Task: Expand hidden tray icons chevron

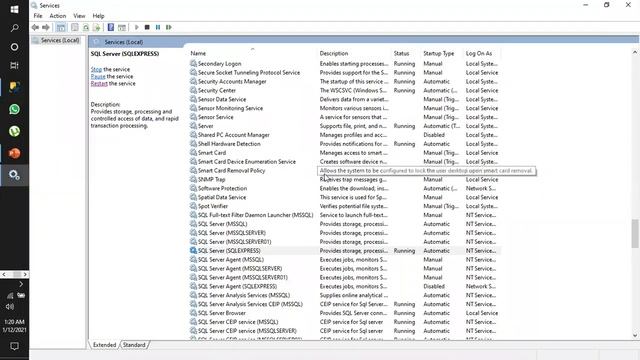Action: 21,284
